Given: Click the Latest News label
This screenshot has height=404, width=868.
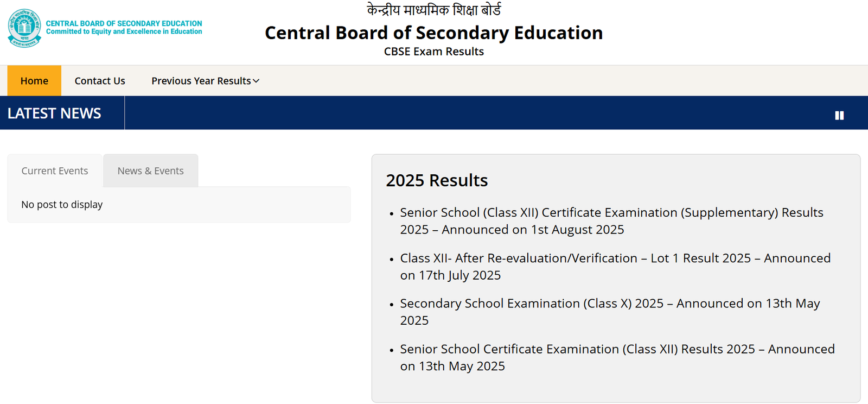Looking at the screenshot, I should [54, 113].
